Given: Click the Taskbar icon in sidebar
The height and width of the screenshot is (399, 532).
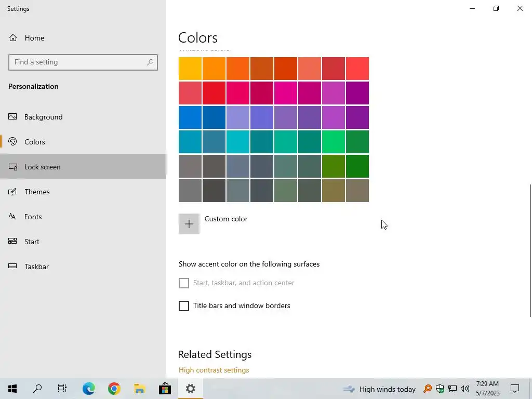Looking at the screenshot, I should 12,266.
